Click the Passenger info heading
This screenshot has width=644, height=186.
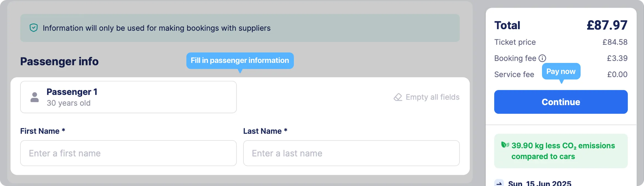click(59, 61)
